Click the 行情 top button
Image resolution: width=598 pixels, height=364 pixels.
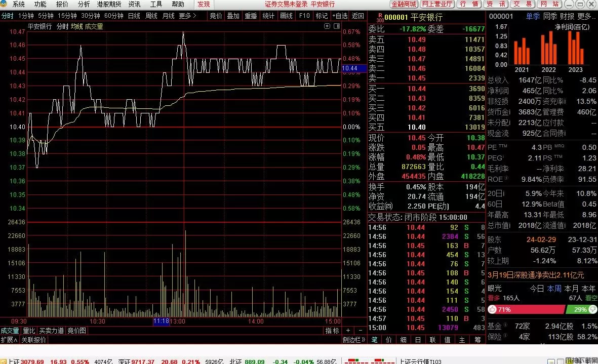(x=469, y=4)
